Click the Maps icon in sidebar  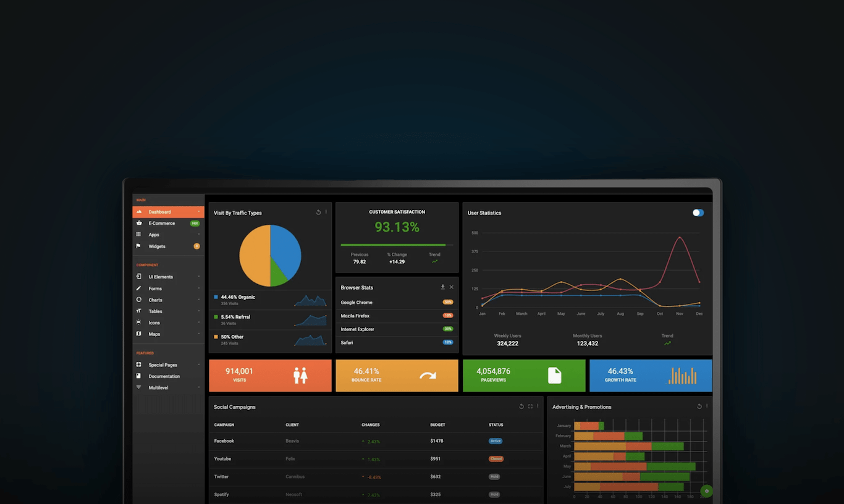coord(138,334)
